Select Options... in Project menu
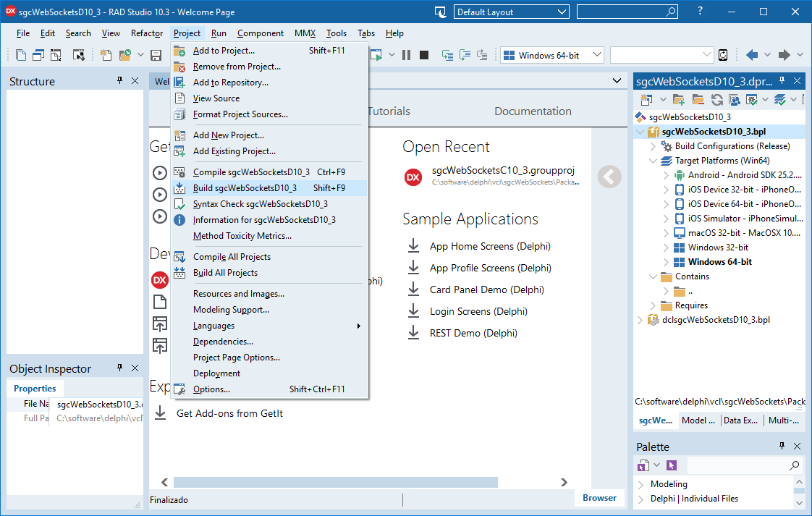This screenshot has width=812, height=516. (269, 389)
